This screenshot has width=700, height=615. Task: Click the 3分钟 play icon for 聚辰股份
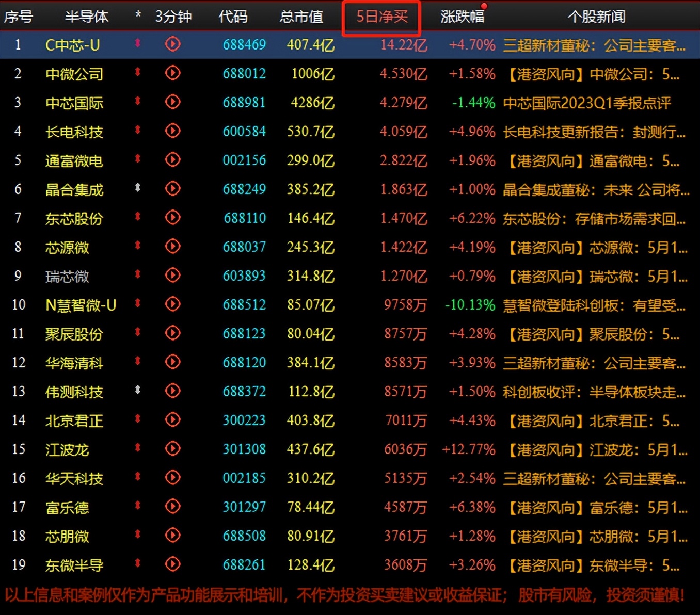tap(172, 333)
